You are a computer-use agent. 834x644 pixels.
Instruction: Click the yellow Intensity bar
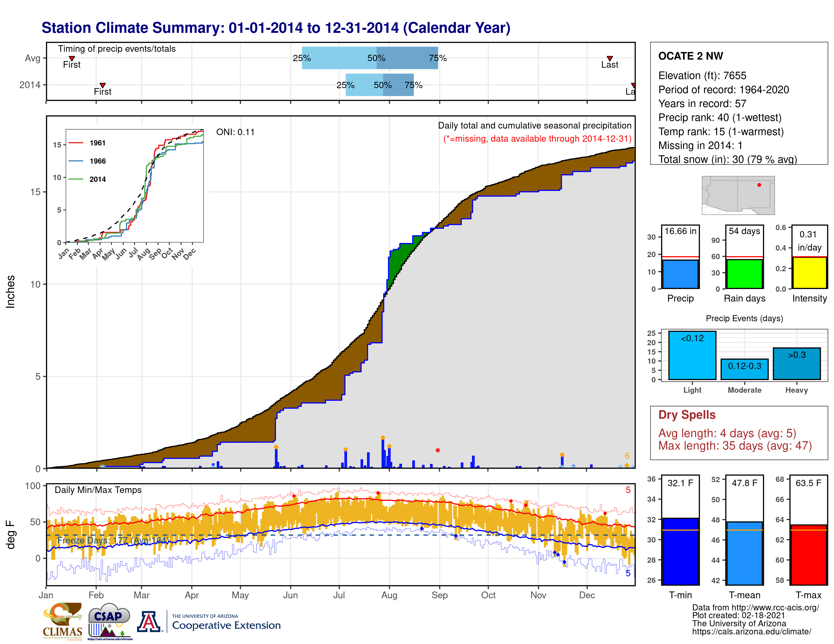pyautogui.click(x=809, y=273)
